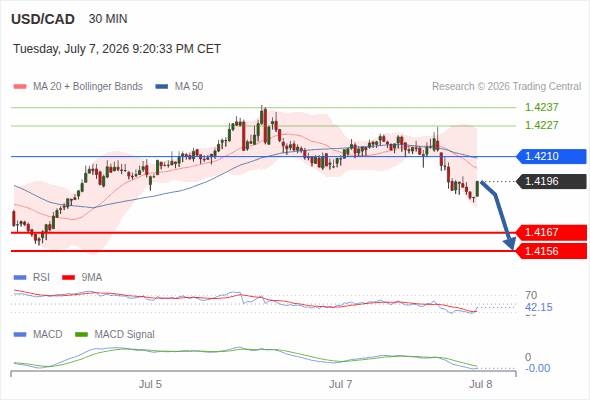Click the RSI legend swatch
Screen dimensions: 590x400
click(x=20, y=278)
